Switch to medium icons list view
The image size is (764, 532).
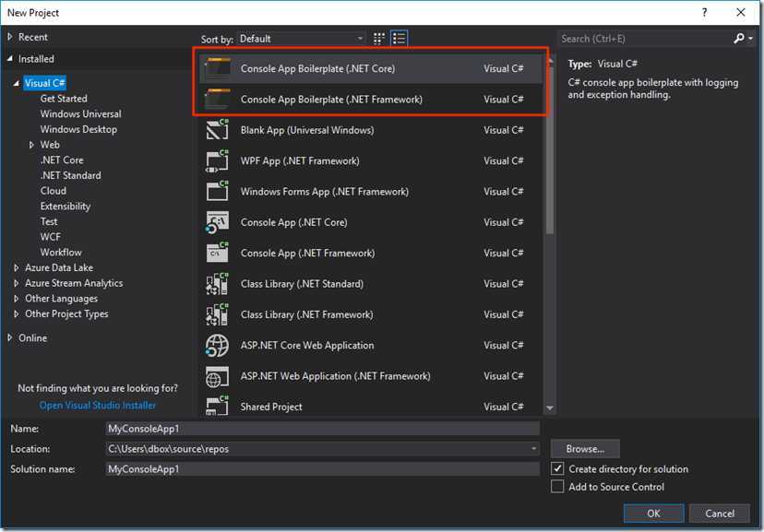pyautogui.click(x=399, y=39)
